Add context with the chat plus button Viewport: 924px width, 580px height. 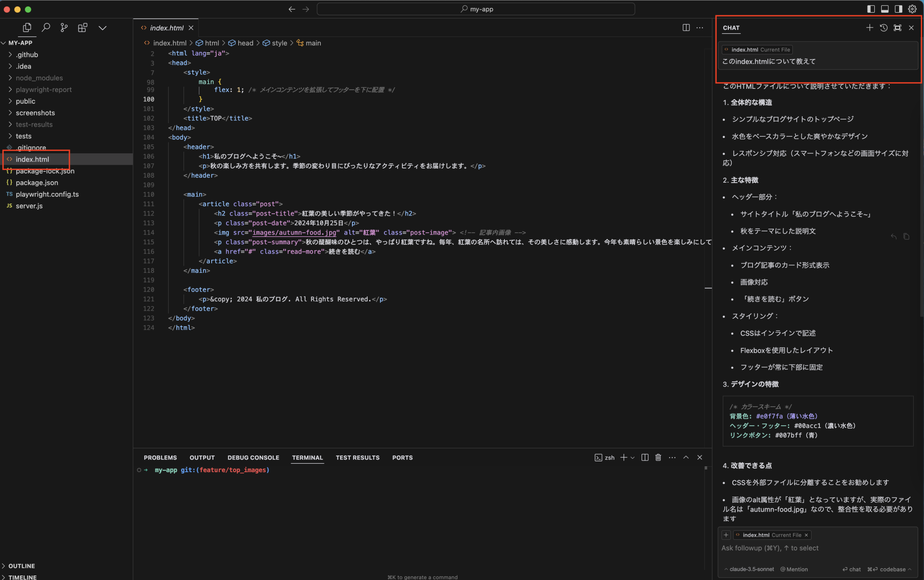coord(726,535)
